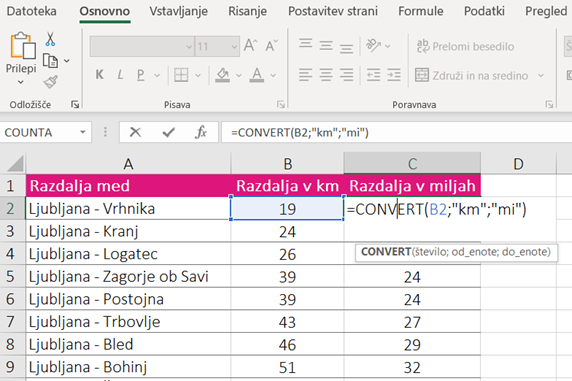572x381 pixels.
Task: Align text to top
Action: tap(306, 44)
